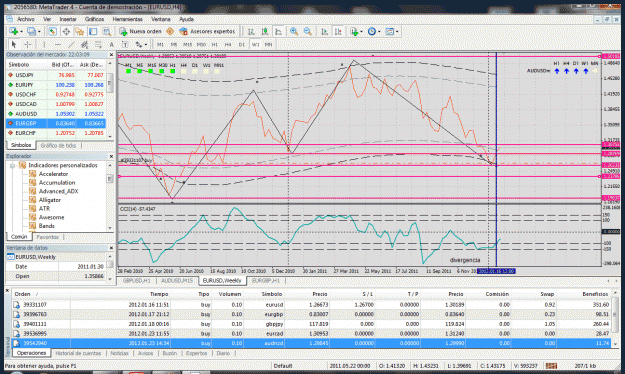
Task: Select the trendline drawing tool
Action: pos(71,44)
